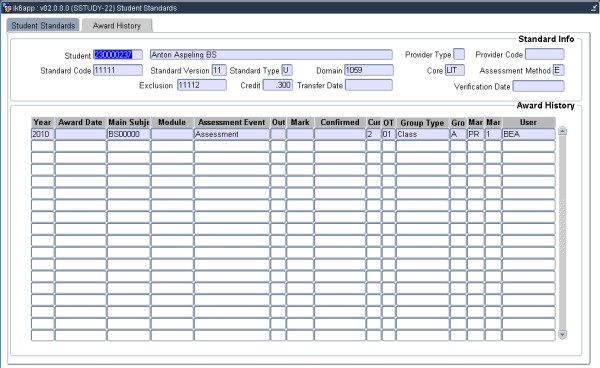
Task: Click the BS00000 main subject cell
Action: (x=128, y=134)
